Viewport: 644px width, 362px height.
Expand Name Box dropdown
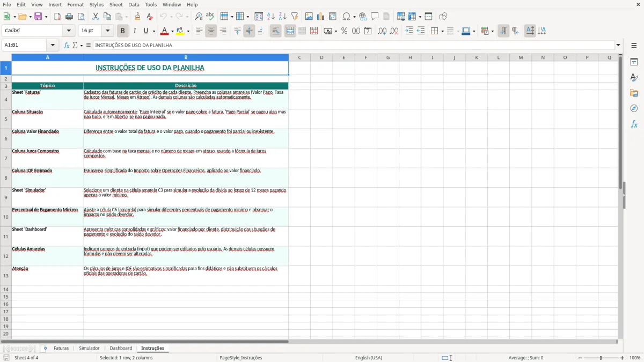coord(53,45)
